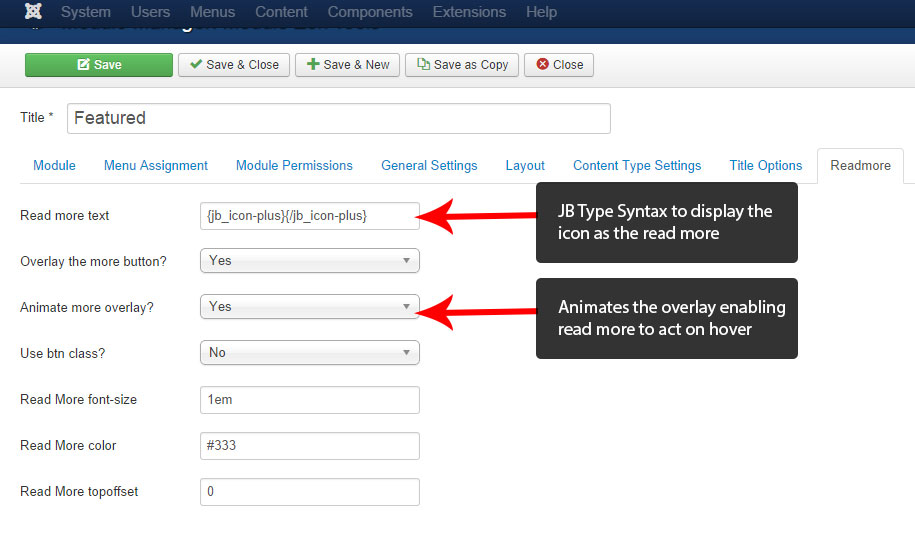
Task: Switch to the Module Permissions tab
Action: point(294,166)
